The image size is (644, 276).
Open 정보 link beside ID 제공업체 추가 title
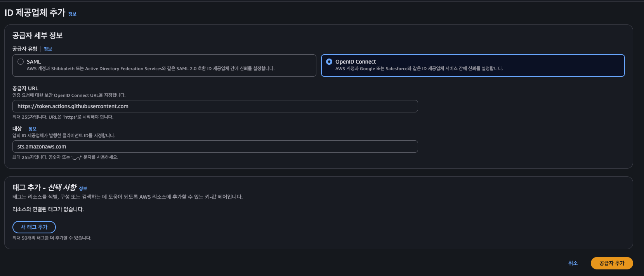[72, 14]
